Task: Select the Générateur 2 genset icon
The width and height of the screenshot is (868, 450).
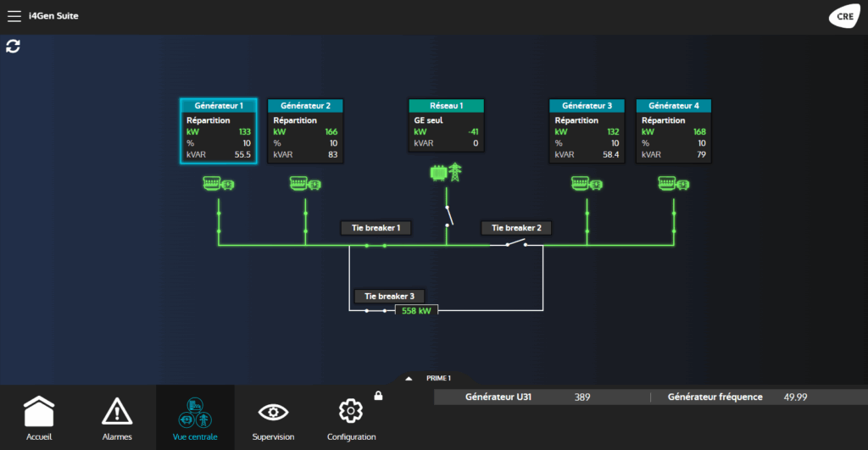Action: [x=305, y=183]
